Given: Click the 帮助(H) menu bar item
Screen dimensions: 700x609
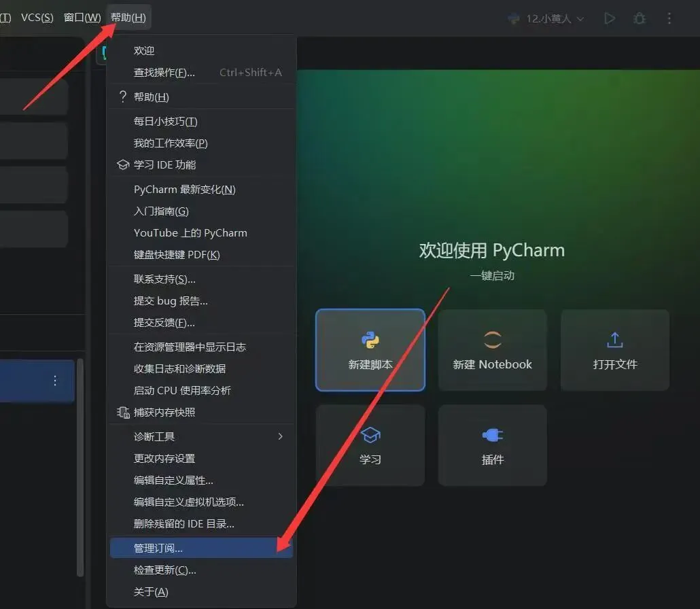Looking at the screenshot, I should click(128, 18).
